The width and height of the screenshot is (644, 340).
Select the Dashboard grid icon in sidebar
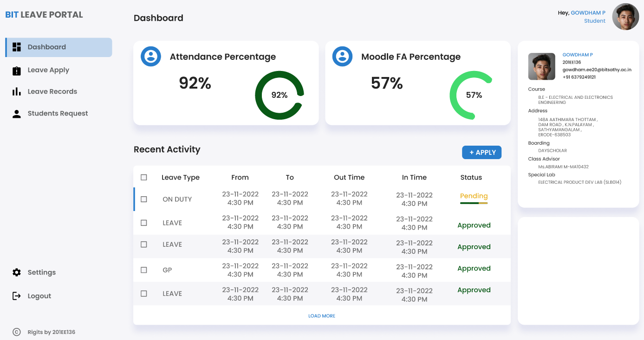pos(16,47)
